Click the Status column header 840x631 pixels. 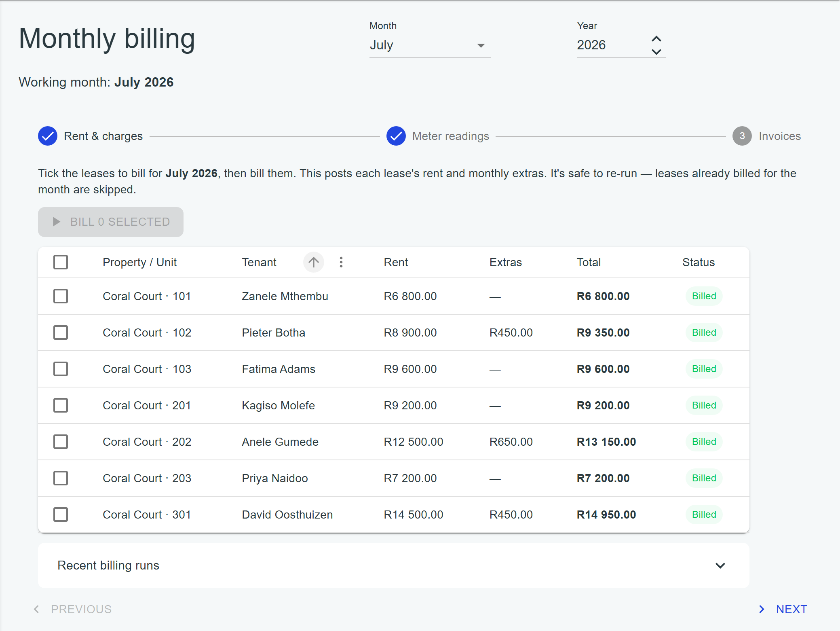tap(699, 262)
